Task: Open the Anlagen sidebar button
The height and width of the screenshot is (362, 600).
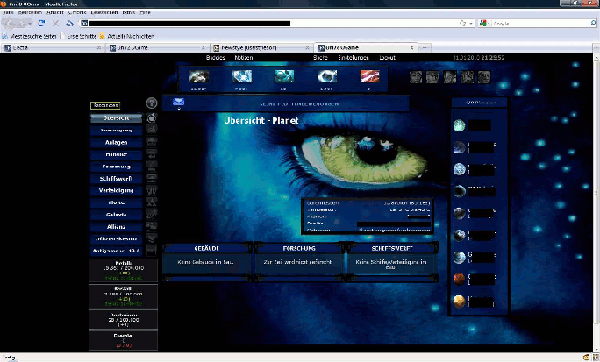Action: [x=116, y=142]
